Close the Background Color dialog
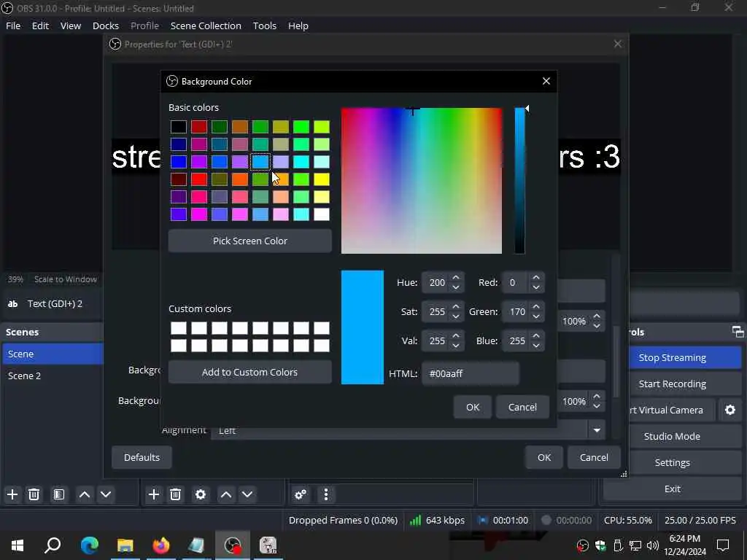The height and width of the screenshot is (560, 747). coord(546,82)
